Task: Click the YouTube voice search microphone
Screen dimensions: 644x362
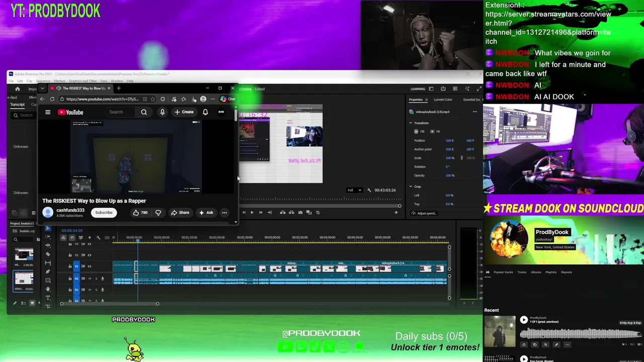Action: (162, 112)
